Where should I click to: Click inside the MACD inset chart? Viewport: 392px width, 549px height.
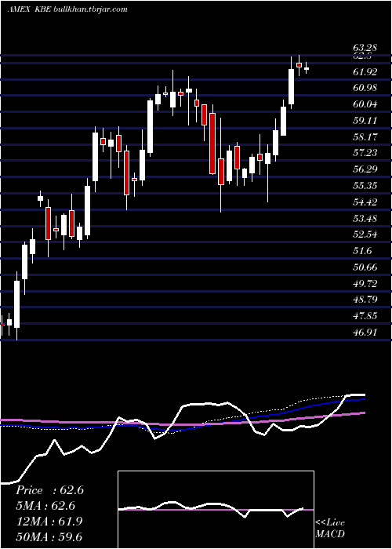click(216, 510)
